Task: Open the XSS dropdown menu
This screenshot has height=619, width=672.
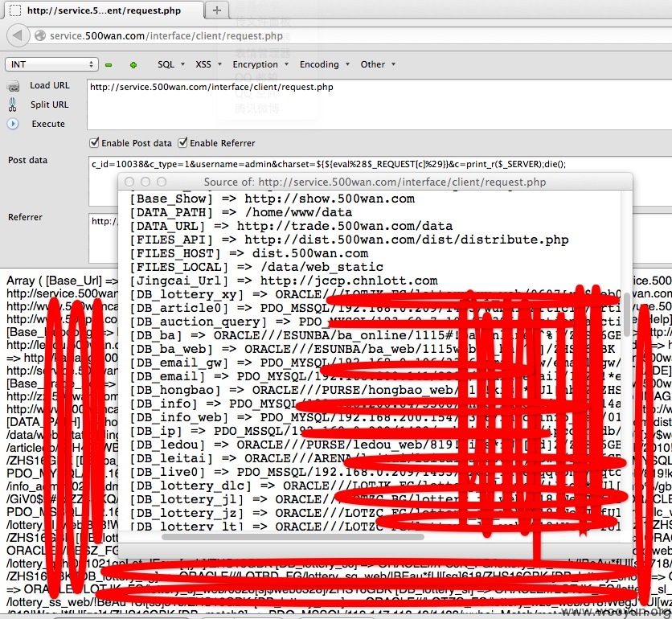Action: (x=208, y=64)
